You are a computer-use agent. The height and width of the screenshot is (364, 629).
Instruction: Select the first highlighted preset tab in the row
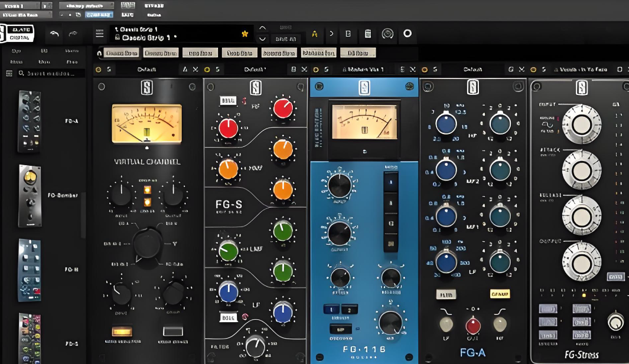coord(122,53)
